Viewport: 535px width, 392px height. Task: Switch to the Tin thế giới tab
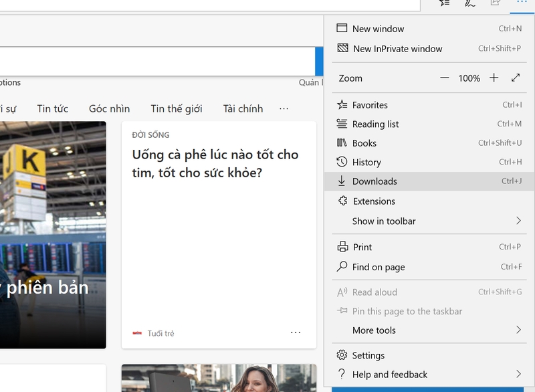coord(177,108)
